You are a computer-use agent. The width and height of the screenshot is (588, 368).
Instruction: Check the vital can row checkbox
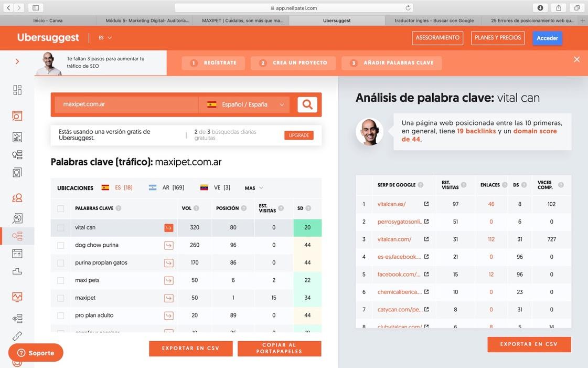[61, 228]
